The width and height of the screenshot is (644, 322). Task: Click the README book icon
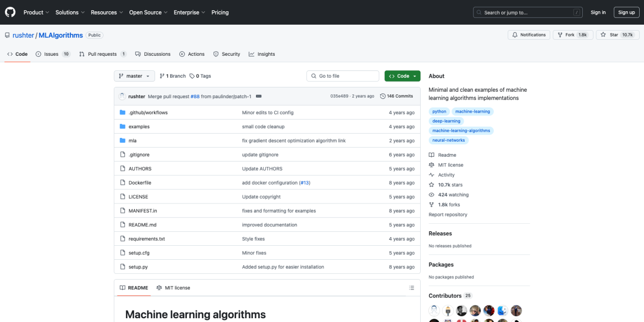tap(122, 288)
